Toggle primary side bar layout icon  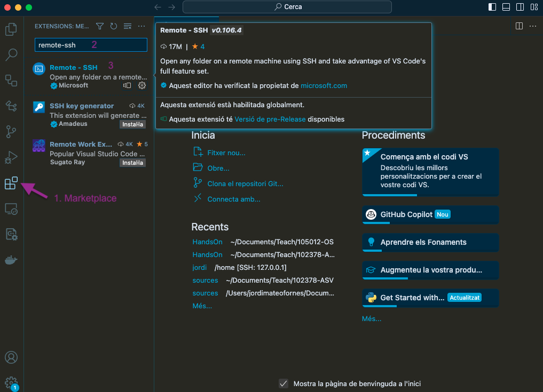492,7
